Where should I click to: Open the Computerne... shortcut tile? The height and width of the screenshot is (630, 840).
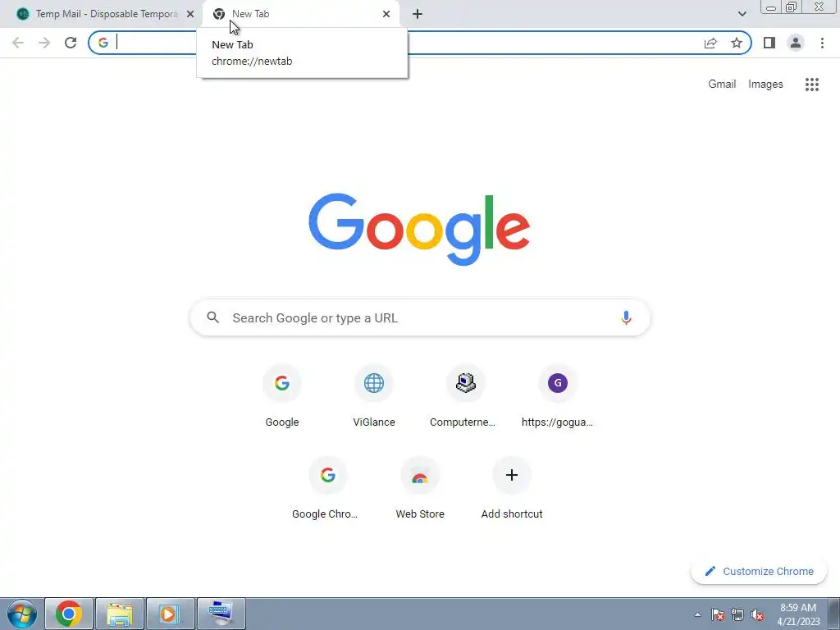click(x=466, y=396)
